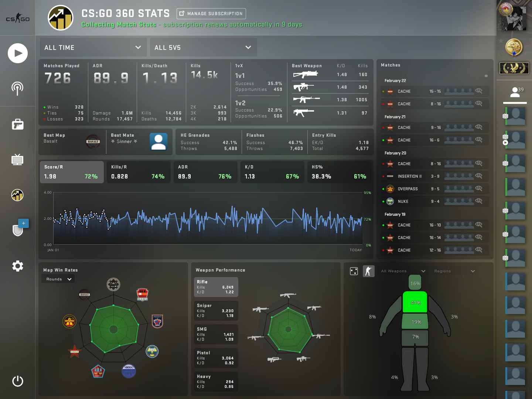Expand the Rounds dropdown in Map Win Rates
Screen dimensions: 532x399
58,279
